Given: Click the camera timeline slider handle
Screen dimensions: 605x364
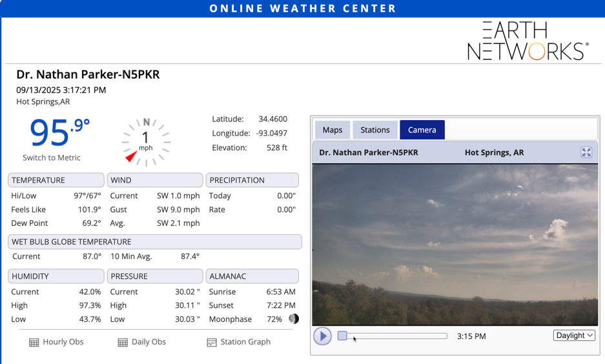Looking at the screenshot, I should point(343,336).
